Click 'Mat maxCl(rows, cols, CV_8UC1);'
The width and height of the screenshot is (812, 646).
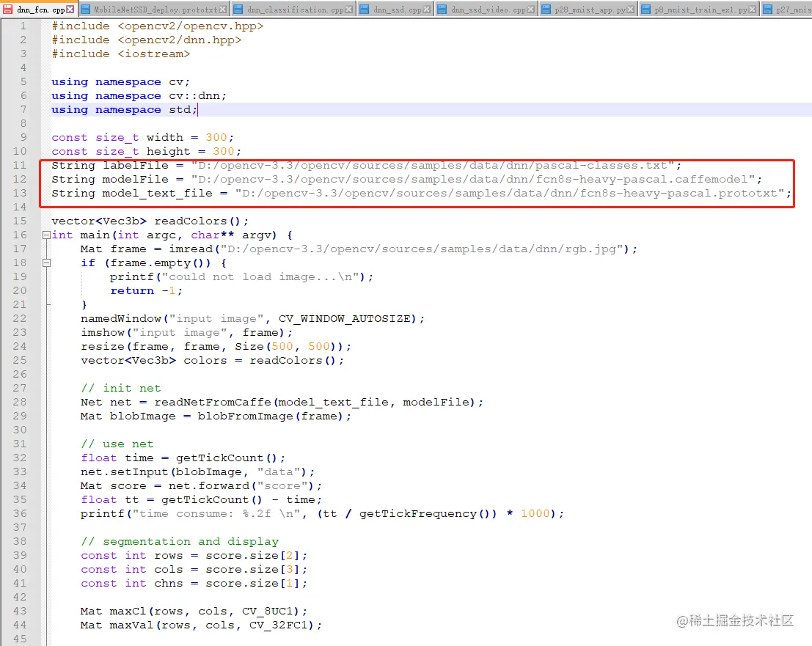point(194,612)
